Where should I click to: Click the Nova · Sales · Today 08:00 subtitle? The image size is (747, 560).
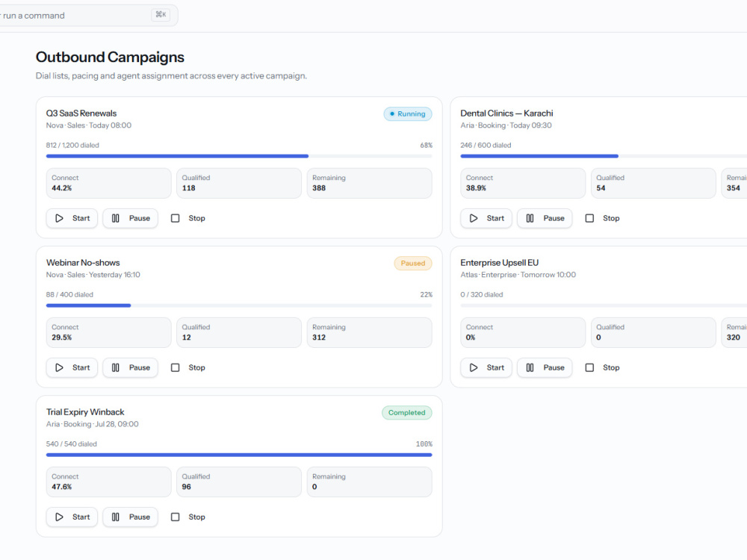click(89, 125)
